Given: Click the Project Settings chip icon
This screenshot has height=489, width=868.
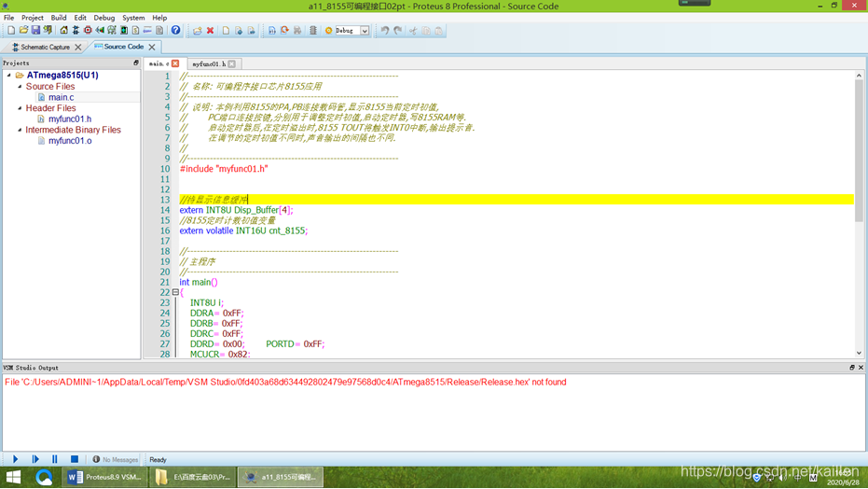Looking at the screenshot, I should tap(312, 31).
